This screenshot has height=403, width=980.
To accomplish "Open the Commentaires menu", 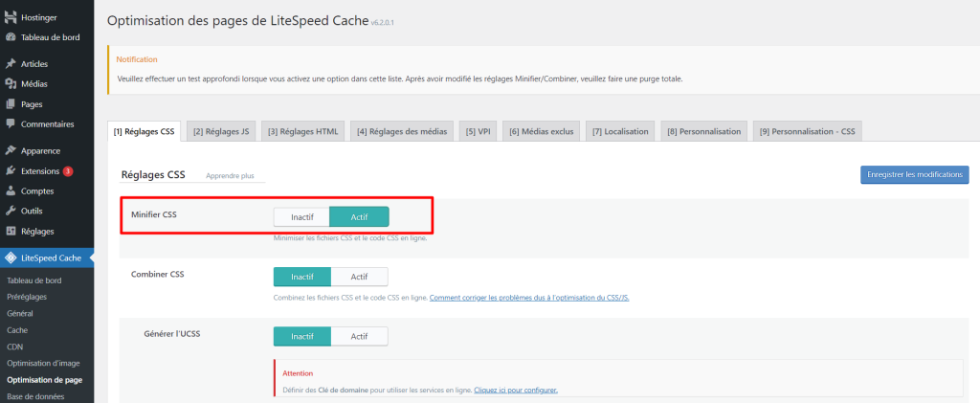I will coord(47,124).
